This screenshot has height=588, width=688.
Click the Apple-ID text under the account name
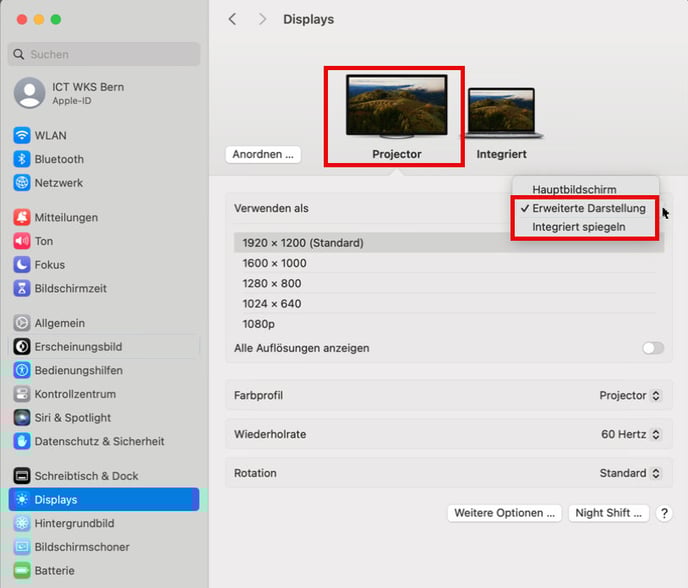pyautogui.click(x=72, y=101)
